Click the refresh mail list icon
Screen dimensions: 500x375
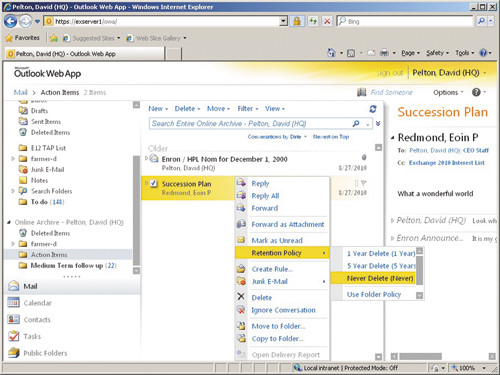pos(373,109)
